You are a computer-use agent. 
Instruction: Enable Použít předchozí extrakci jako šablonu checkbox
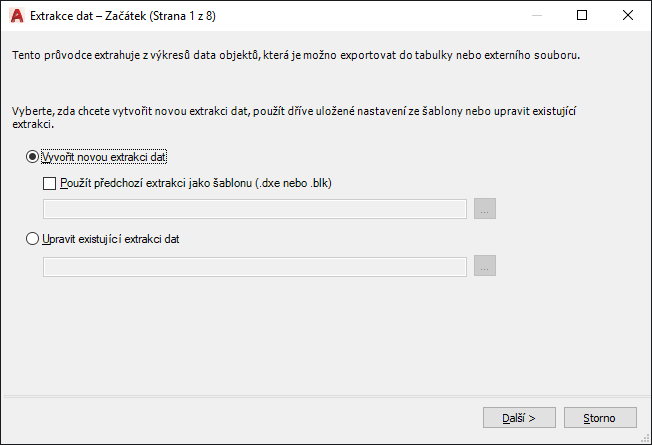click(x=50, y=183)
